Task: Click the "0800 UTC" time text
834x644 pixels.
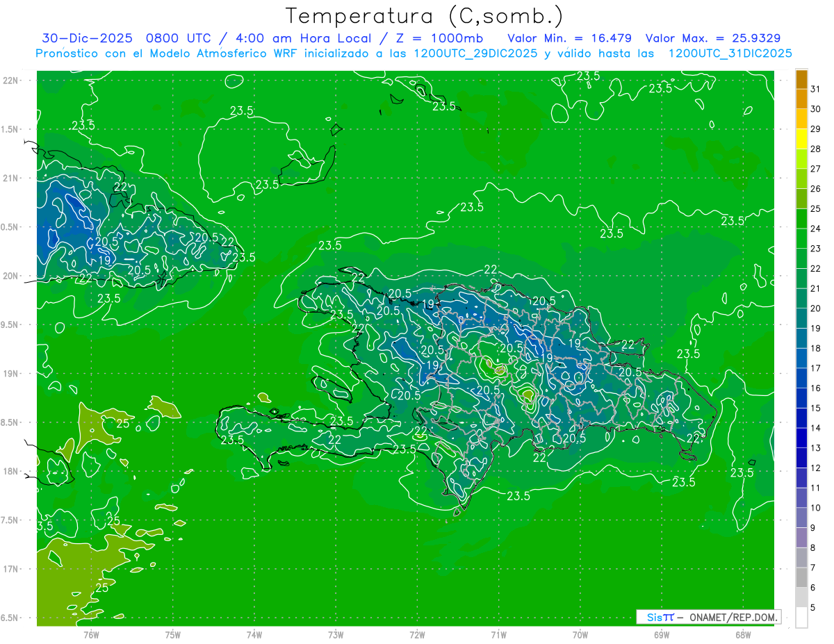Action: coord(180,38)
